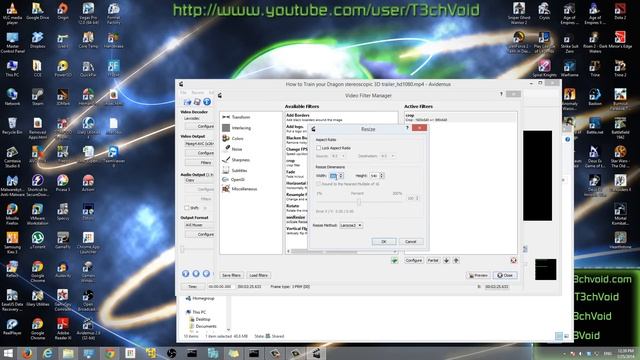Viewport: 640px width, 360px height.
Task: Open video file icon in Avidemux toolbar
Action: tap(187, 102)
